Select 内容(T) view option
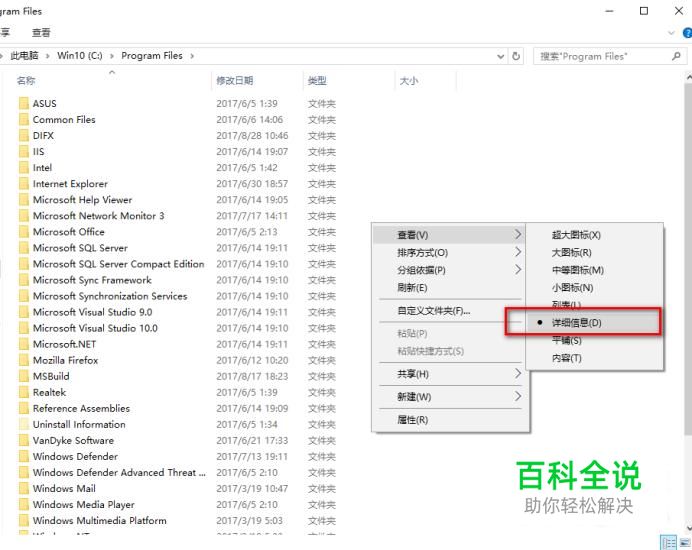 pyautogui.click(x=594, y=358)
